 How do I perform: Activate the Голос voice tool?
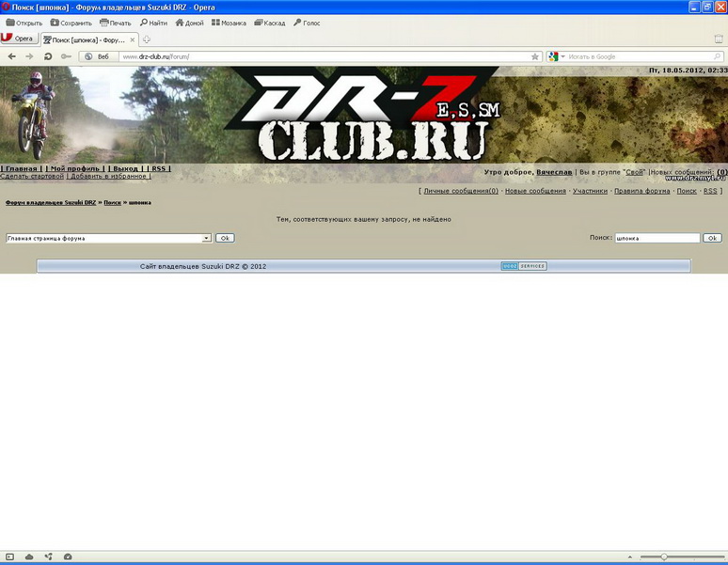click(x=307, y=23)
